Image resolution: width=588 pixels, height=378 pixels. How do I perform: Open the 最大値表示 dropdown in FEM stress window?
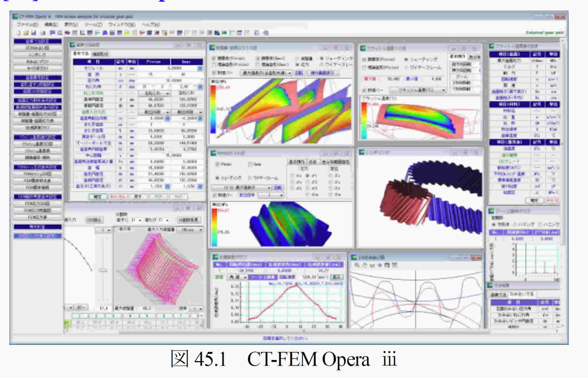click(x=242, y=188)
